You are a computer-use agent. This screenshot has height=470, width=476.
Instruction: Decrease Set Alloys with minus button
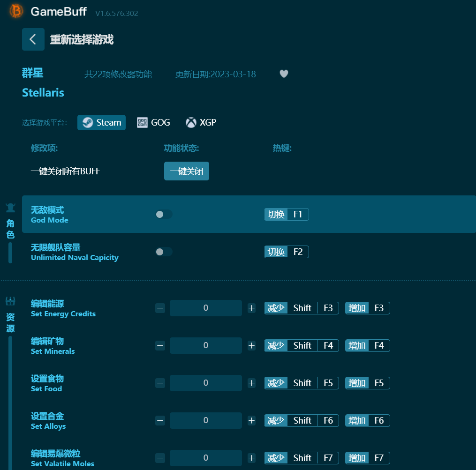tap(160, 420)
